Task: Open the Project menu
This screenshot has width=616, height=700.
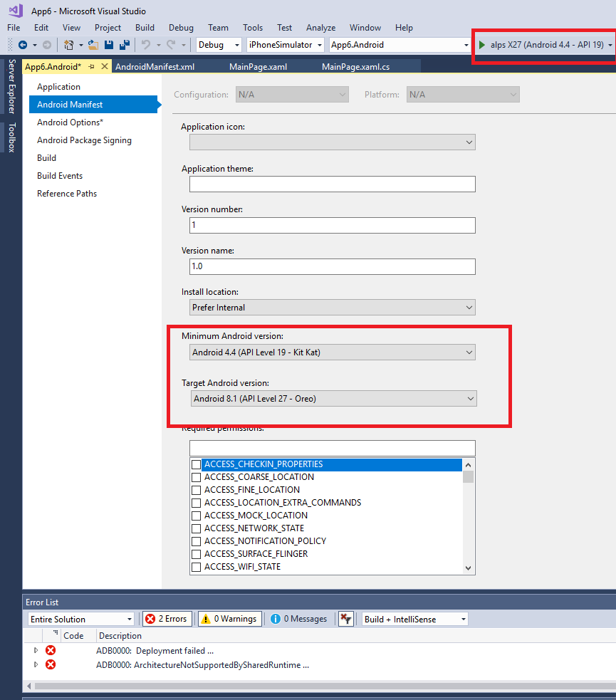Action: tap(108, 28)
